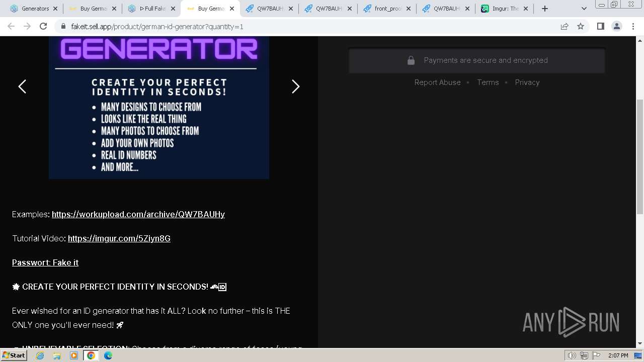The height and width of the screenshot is (362, 644).
Task: Open volume control in system tray
Action: (x=572, y=355)
